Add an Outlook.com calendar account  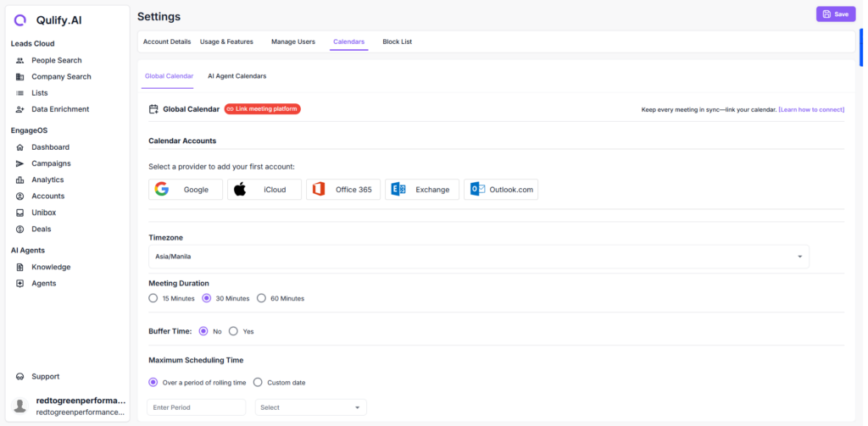click(501, 189)
